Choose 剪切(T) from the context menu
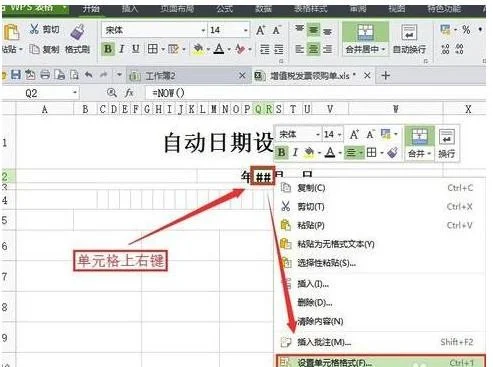 point(380,207)
